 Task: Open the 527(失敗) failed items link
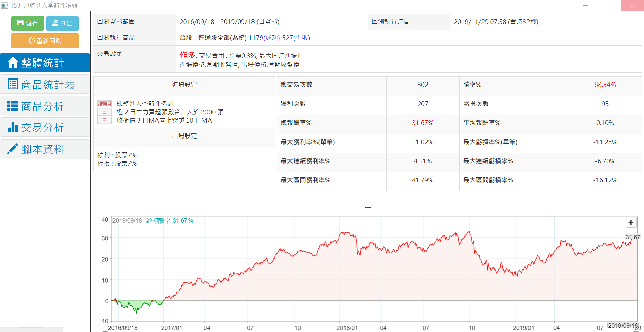[296, 38]
